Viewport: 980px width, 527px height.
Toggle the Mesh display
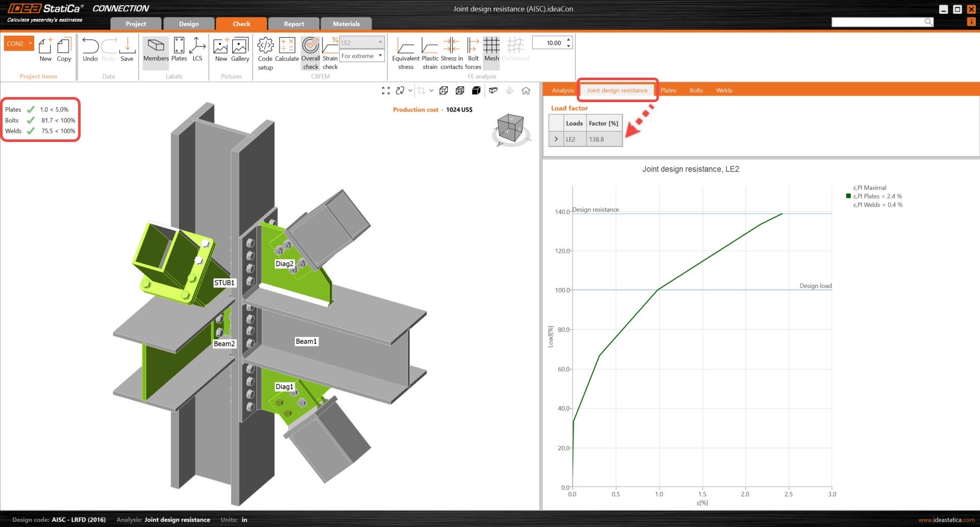pos(491,50)
